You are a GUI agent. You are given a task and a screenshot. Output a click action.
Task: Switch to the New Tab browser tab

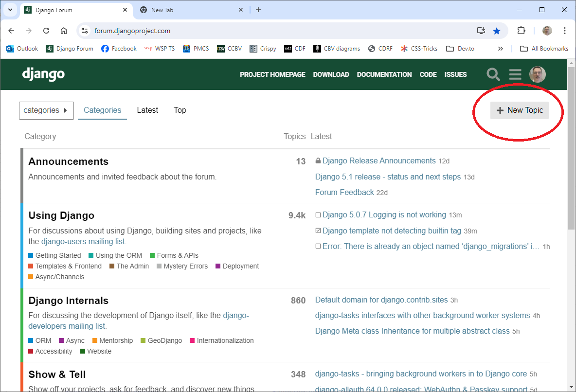point(191,10)
